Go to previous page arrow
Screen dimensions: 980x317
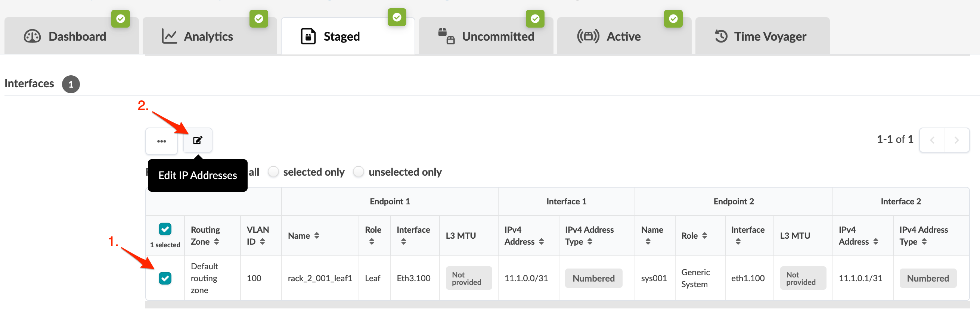[932, 140]
